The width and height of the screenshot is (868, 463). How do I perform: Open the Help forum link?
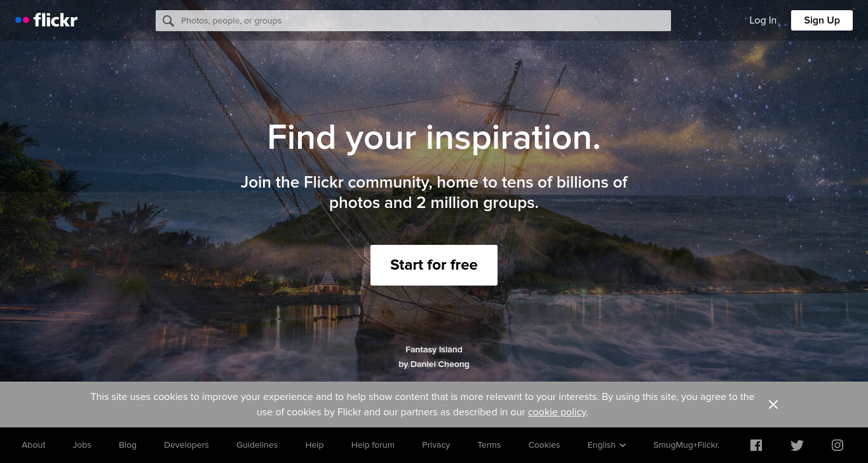click(x=373, y=445)
